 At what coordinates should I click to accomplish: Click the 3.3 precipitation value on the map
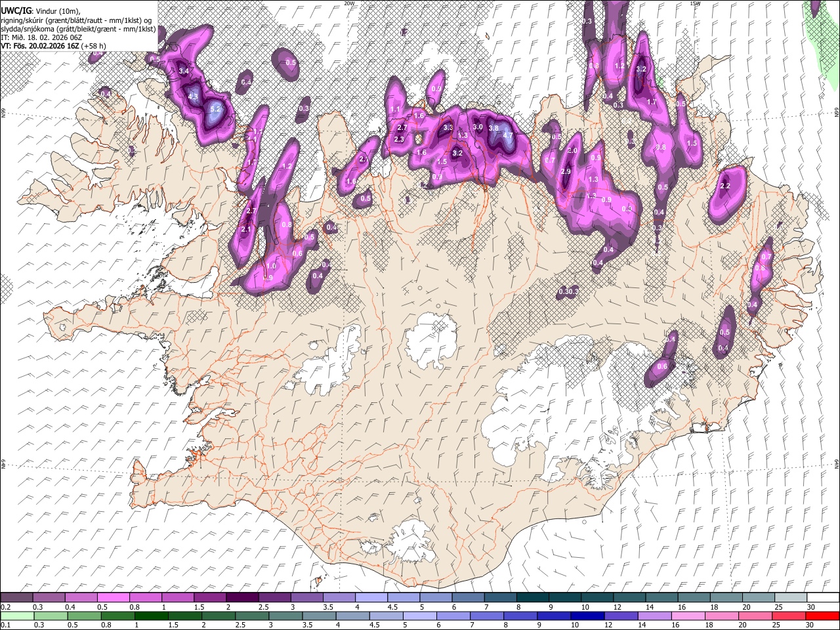pos(448,127)
